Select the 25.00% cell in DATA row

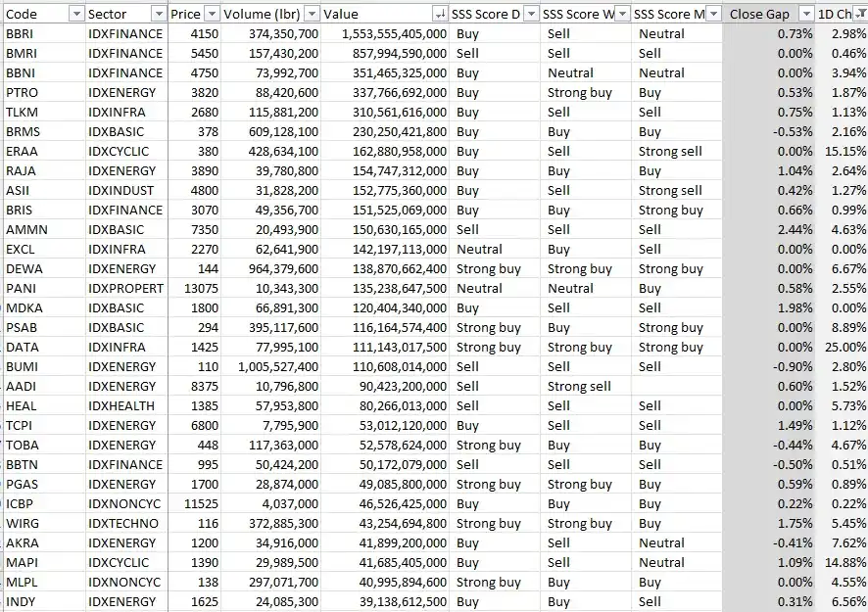tap(842, 347)
